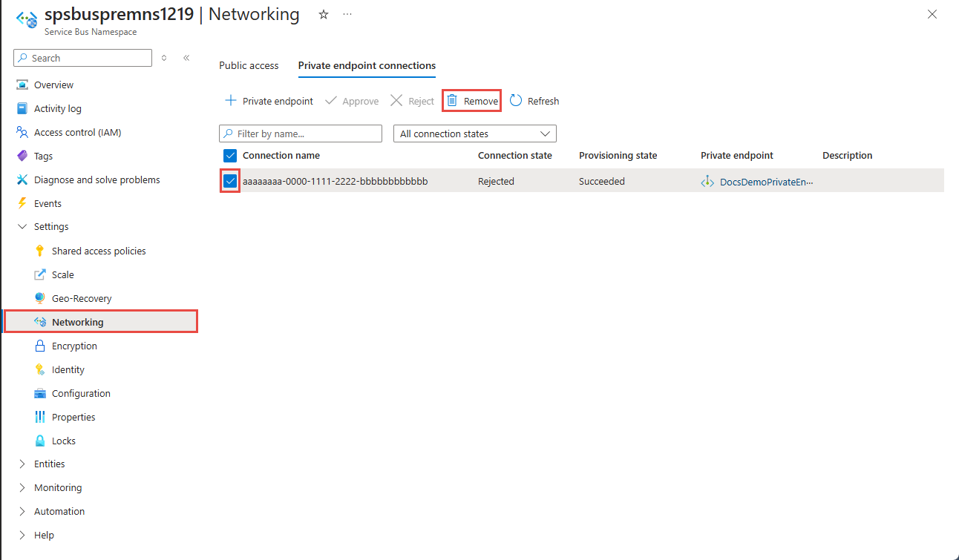Click the Configuration toolbox icon
Image resolution: width=959 pixels, height=560 pixels.
(x=40, y=393)
